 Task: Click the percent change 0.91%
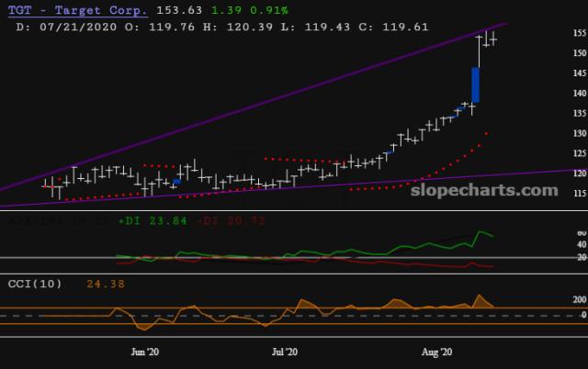[269, 10]
